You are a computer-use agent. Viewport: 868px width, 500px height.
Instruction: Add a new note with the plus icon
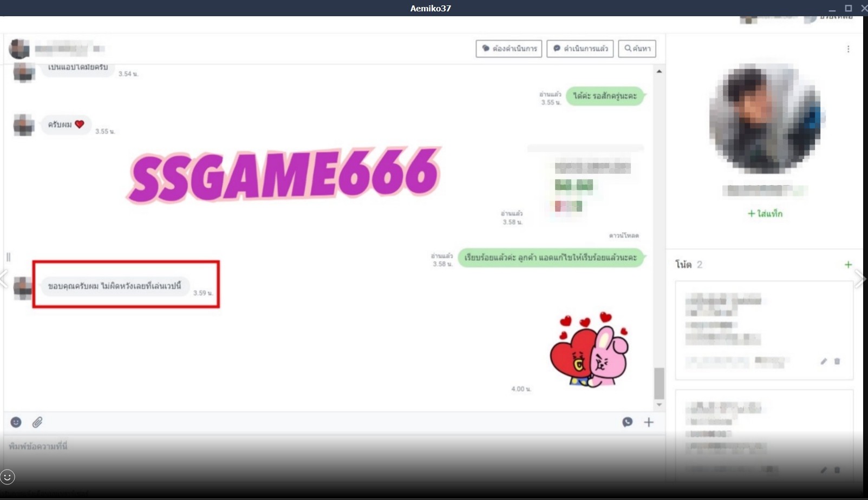pos(848,265)
